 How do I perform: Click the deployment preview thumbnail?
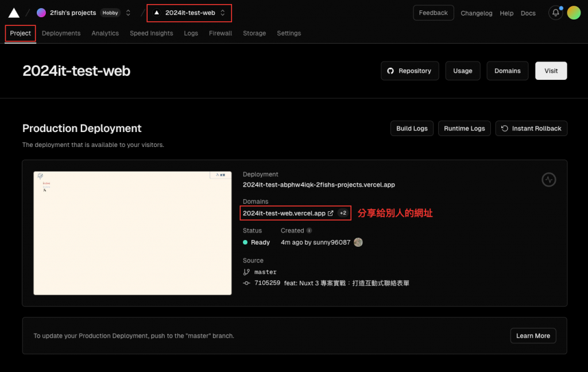133,233
